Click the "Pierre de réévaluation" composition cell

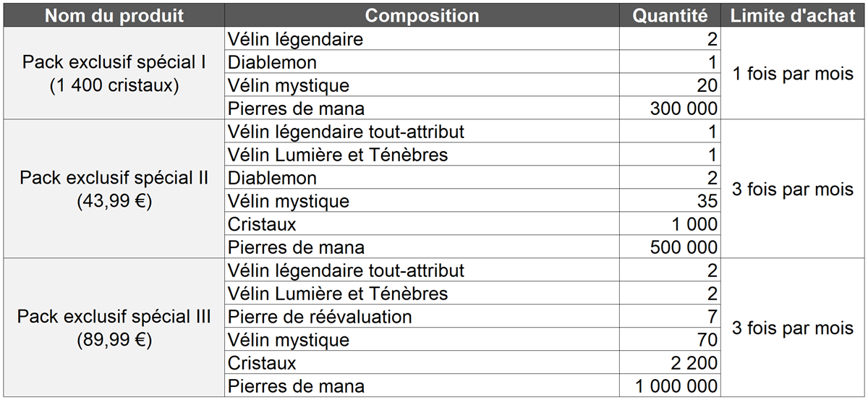320,317
